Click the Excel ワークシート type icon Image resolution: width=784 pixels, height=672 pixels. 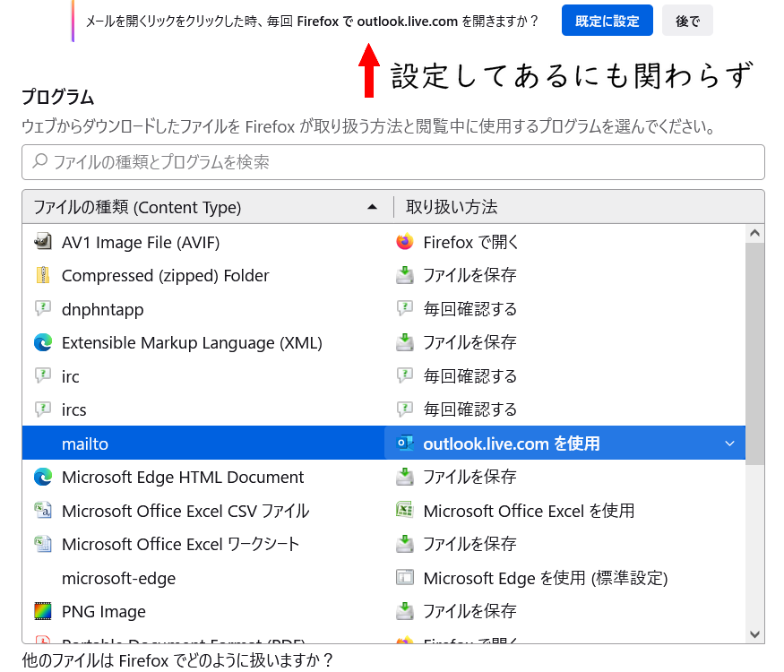(43, 544)
